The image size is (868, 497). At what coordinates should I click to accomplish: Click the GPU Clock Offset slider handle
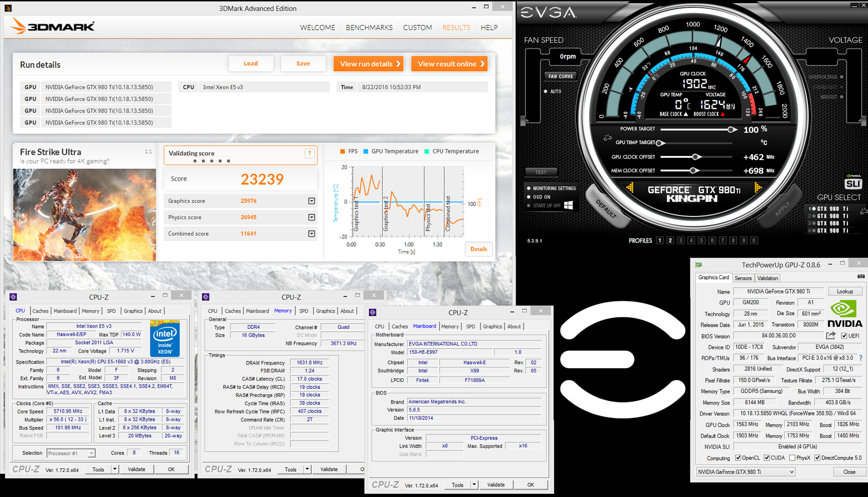[x=696, y=157]
